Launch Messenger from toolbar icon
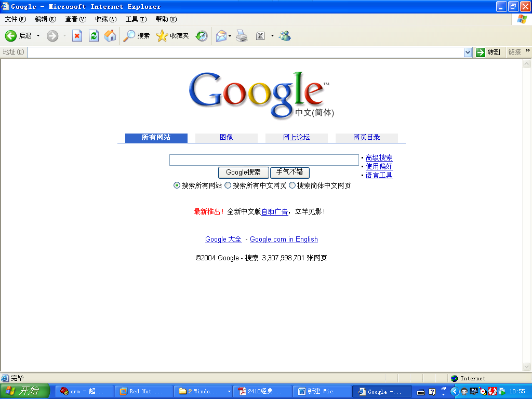 pos(285,36)
